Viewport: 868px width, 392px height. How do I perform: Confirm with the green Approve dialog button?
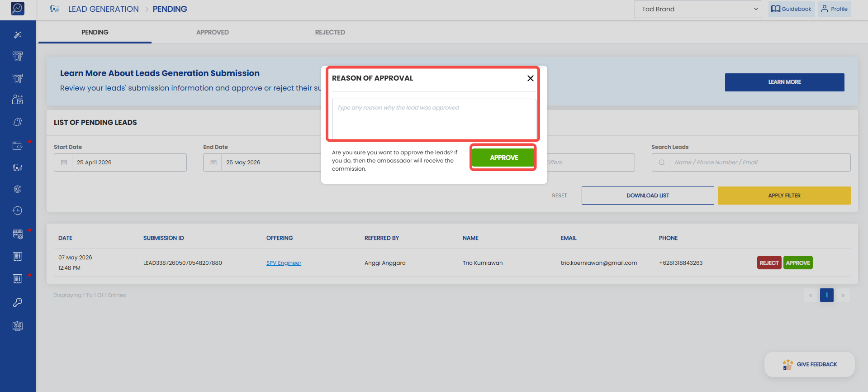pos(503,158)
